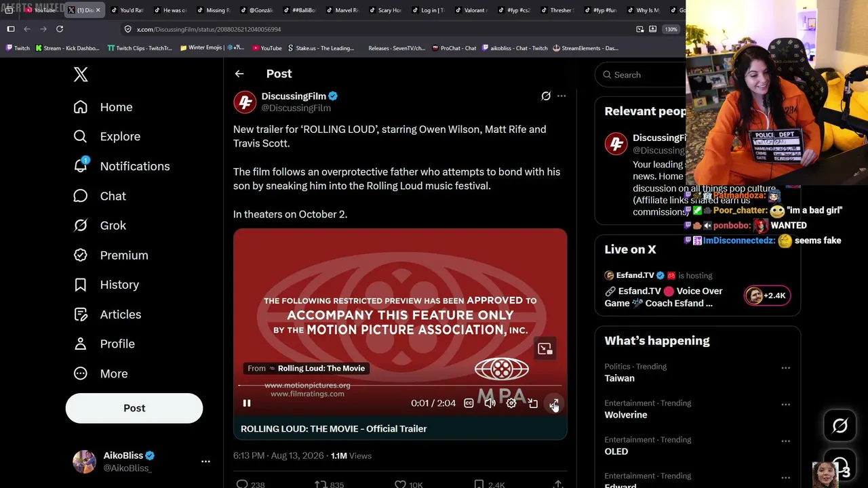Go to the Explore page
Viewport: 868px width, 488px height.
107,136
